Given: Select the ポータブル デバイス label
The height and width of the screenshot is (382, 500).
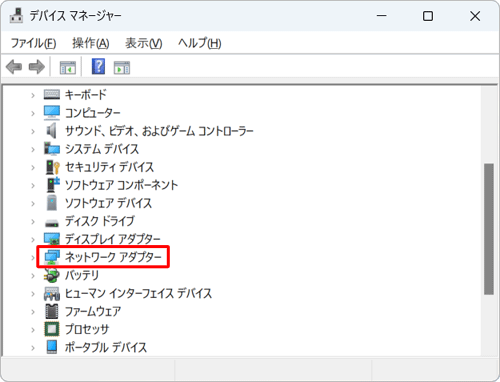Looking at the screenshot, I should [x=106, y=347].
